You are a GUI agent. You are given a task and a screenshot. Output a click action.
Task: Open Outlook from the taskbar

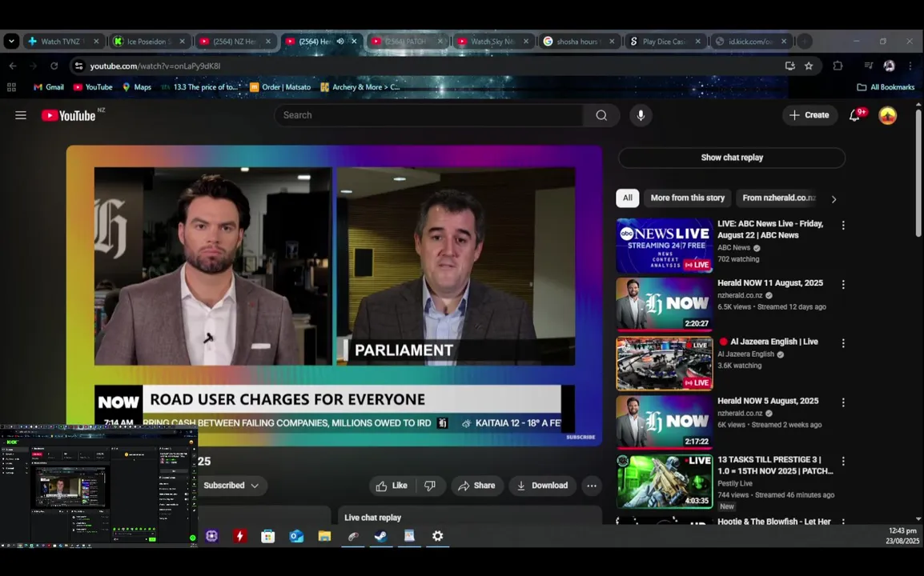point(296,536)
